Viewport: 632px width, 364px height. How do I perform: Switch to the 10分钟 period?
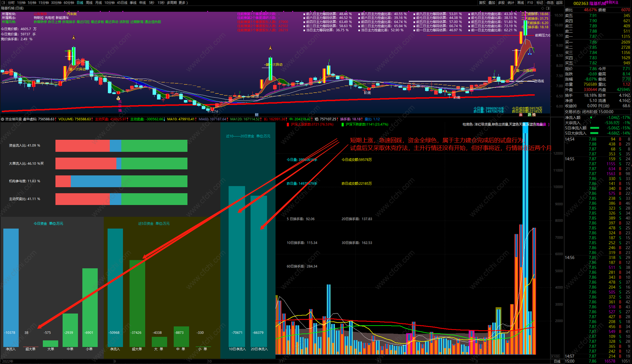click(x=109, y=3)
